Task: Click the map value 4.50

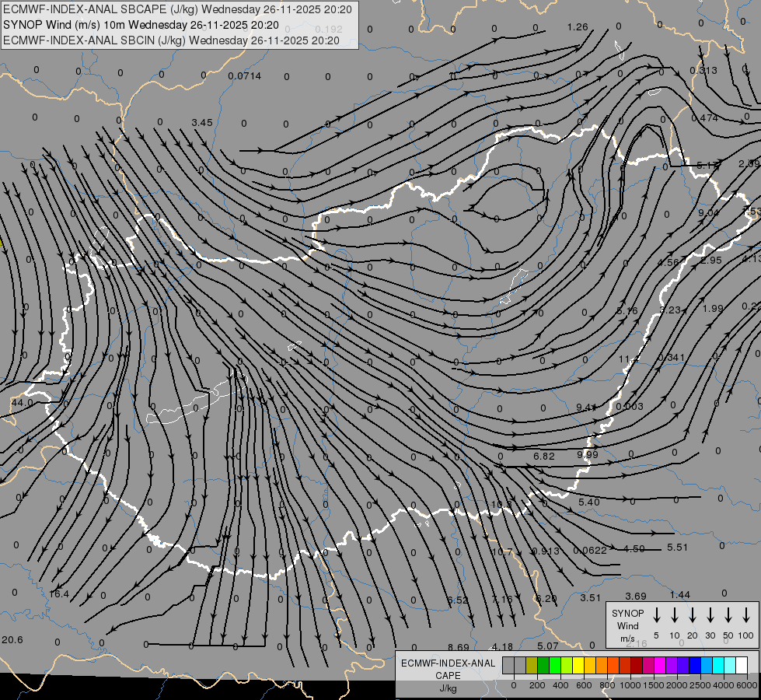Action: [634, 548]
